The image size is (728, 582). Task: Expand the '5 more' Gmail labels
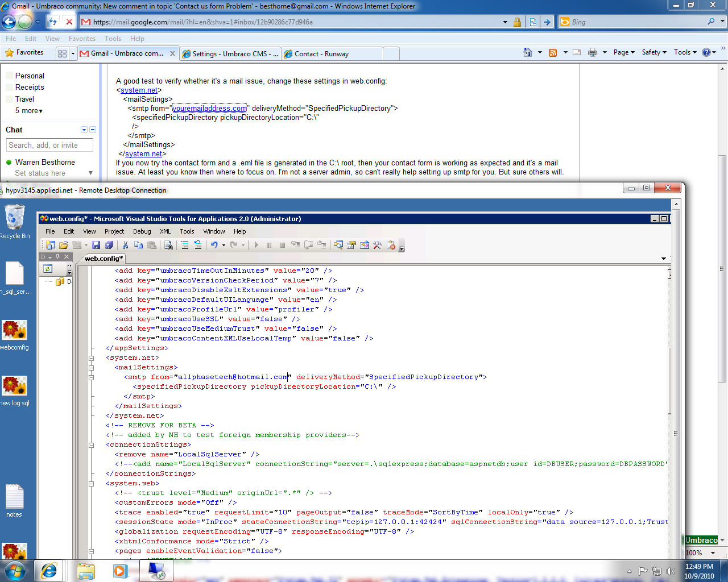click(x=29, y=111)
